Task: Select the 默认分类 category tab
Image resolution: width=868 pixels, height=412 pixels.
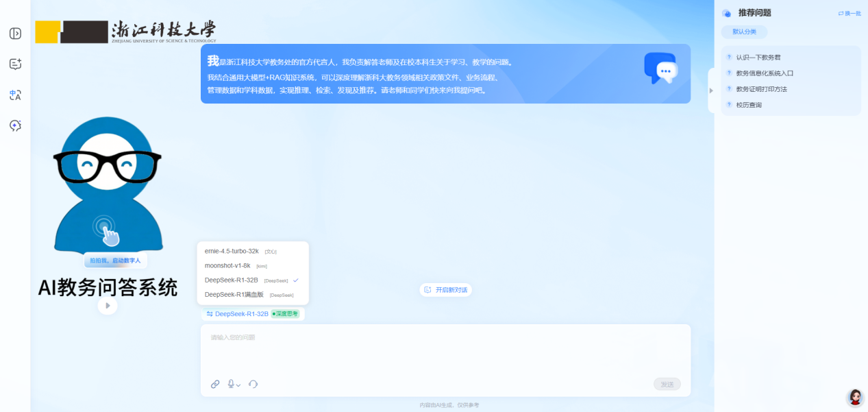Action: pos(744,32)
